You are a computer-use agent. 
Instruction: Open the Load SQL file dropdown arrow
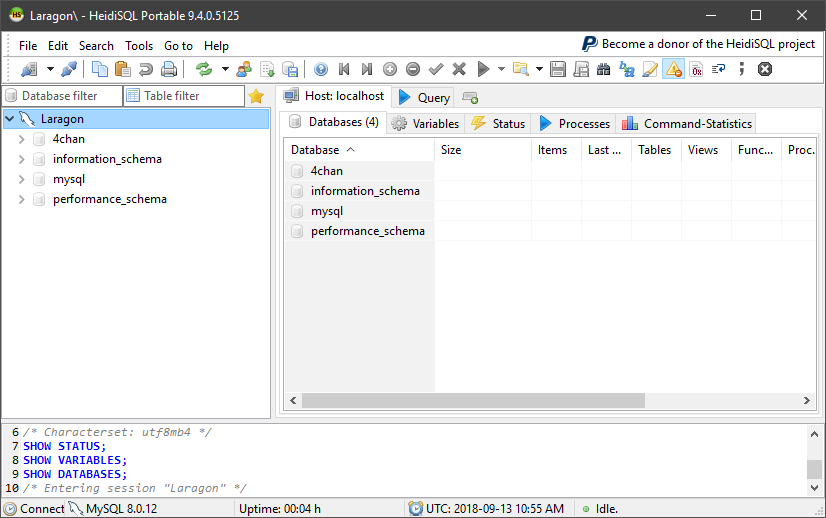[x=539, y=69]
